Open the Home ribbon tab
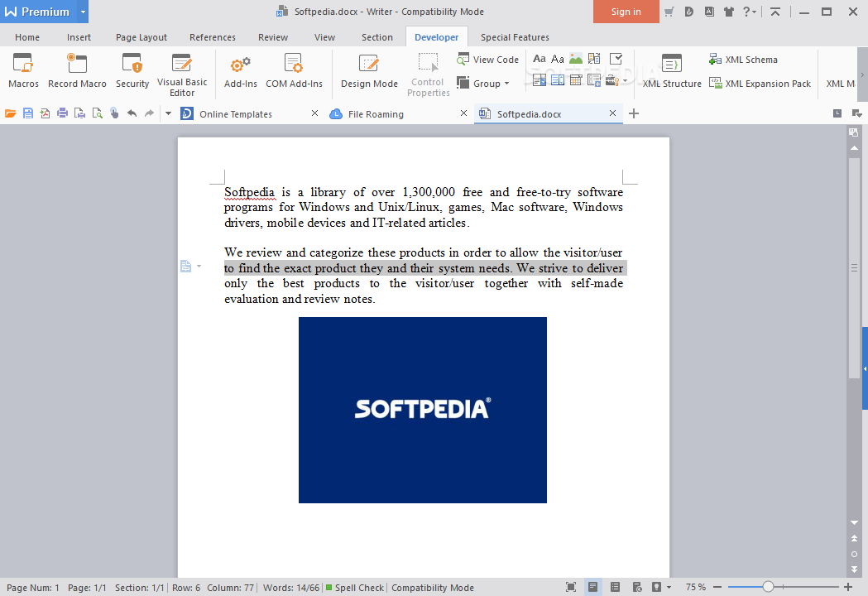 pos(27,37)
